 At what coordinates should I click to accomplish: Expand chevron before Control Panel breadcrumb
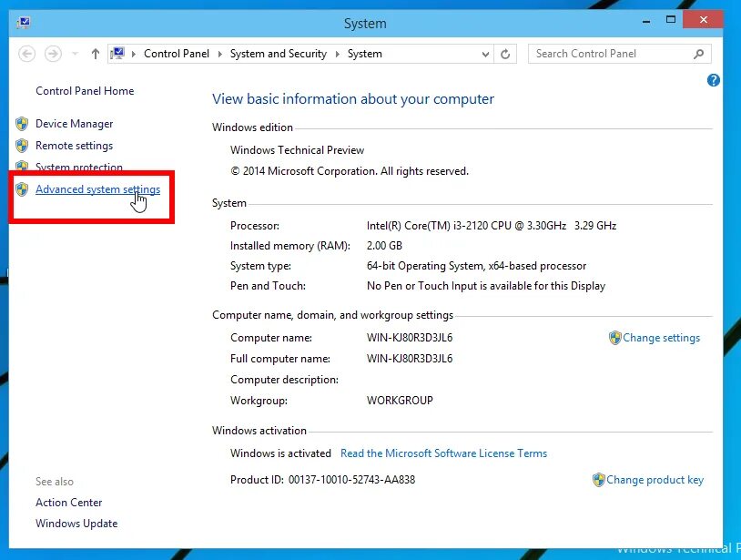tap(134, 54)
